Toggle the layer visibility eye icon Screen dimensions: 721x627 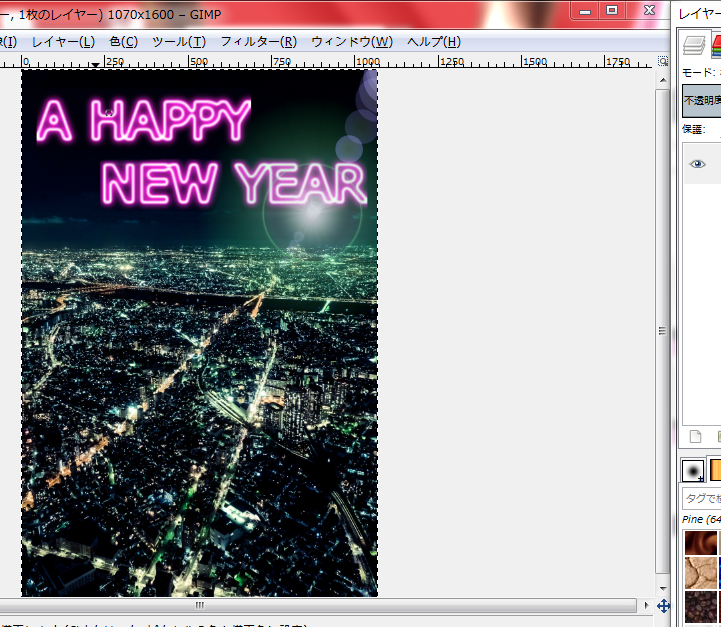698,164
